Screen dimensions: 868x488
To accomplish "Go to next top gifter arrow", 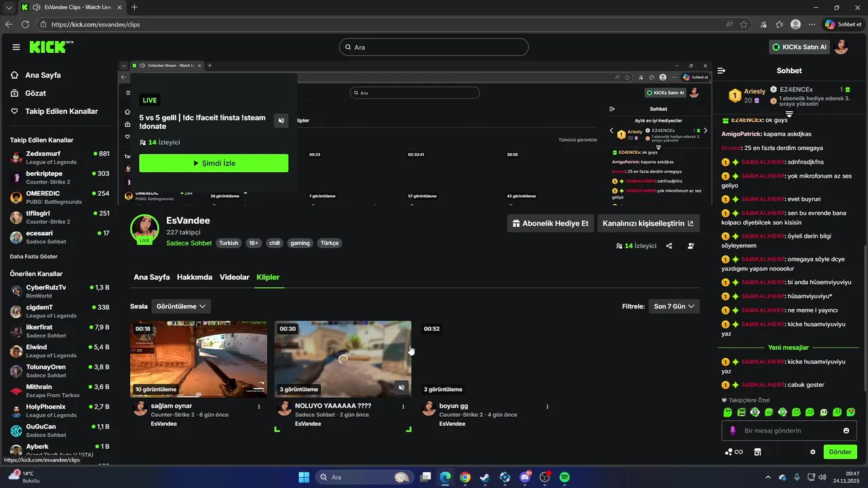I will click(705, 130).
